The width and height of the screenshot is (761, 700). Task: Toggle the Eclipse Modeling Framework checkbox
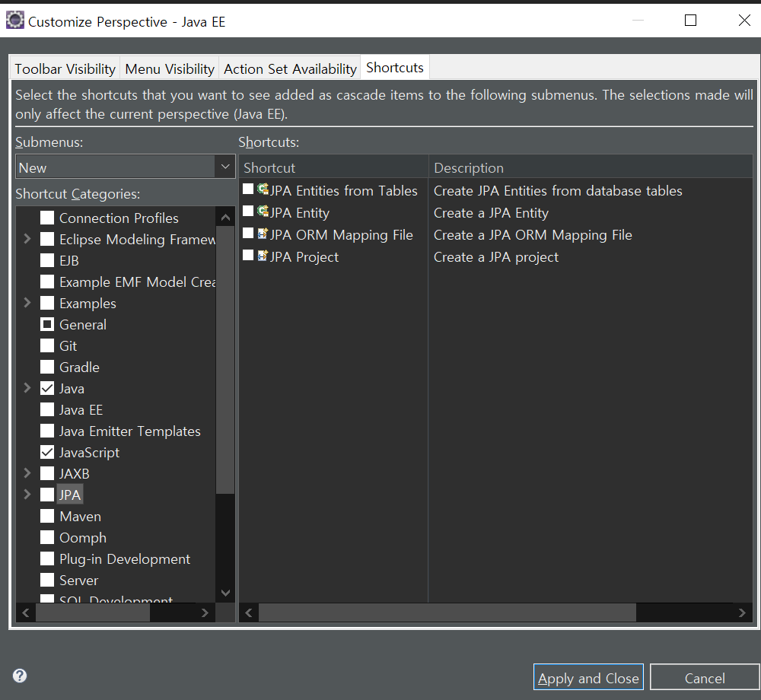point(47,239)
